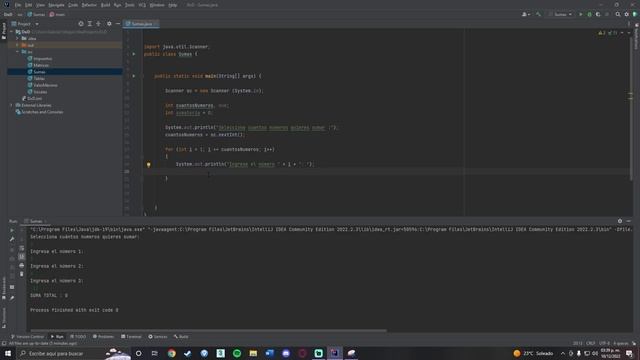Open the Windows Start menu
640x360 pixels.
point(8,353)
